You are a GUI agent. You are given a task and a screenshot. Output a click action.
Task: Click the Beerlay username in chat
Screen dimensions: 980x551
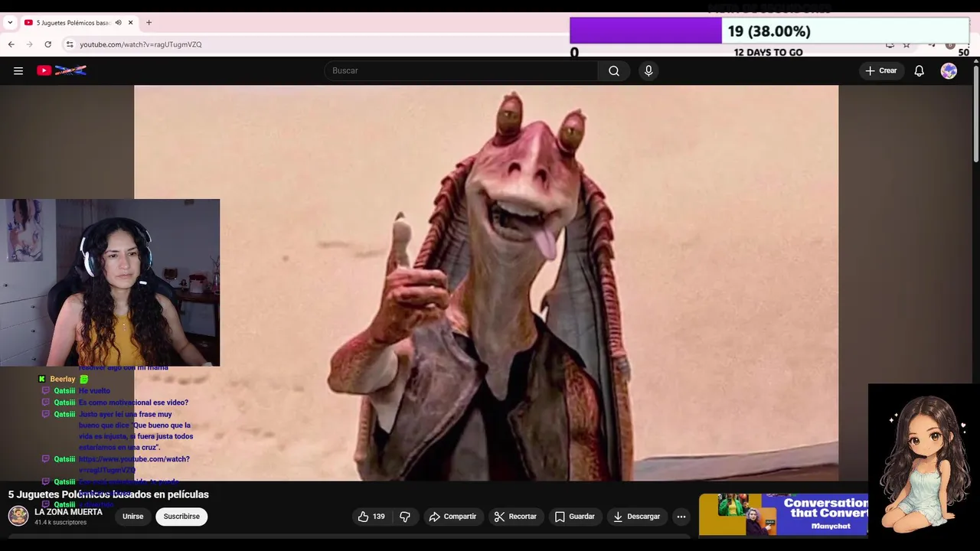(63, 380)
